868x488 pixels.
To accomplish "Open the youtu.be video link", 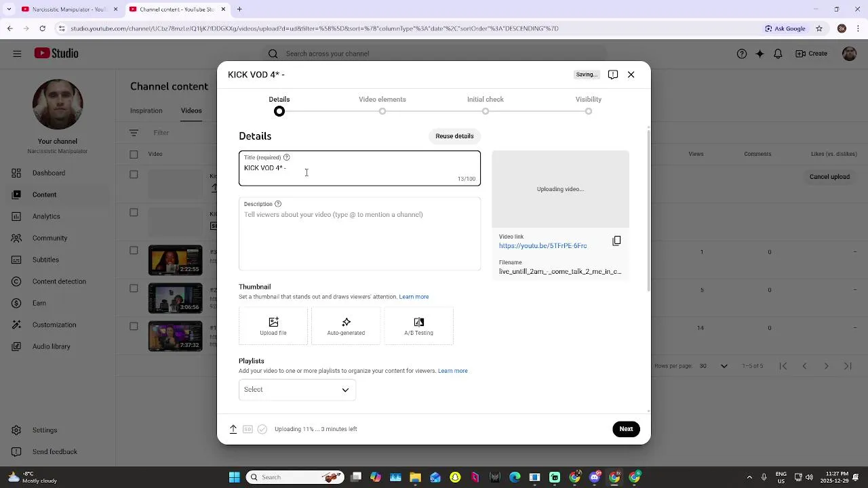I will 543,246.
